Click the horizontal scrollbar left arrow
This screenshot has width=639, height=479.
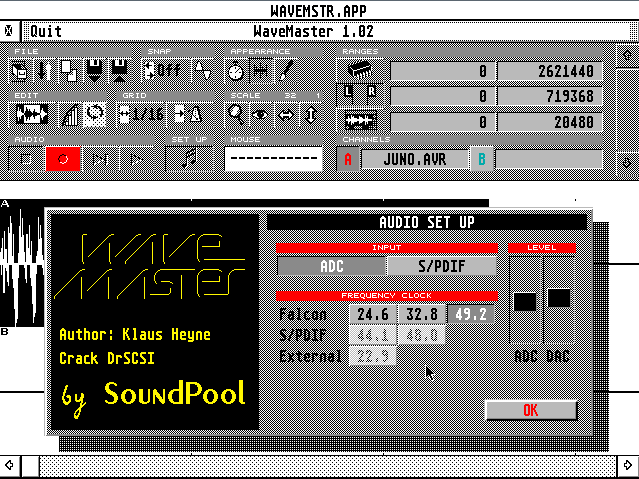9,465
